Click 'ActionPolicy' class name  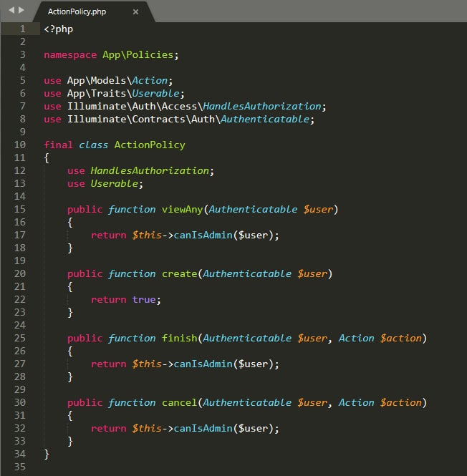[x=150, y=145]
